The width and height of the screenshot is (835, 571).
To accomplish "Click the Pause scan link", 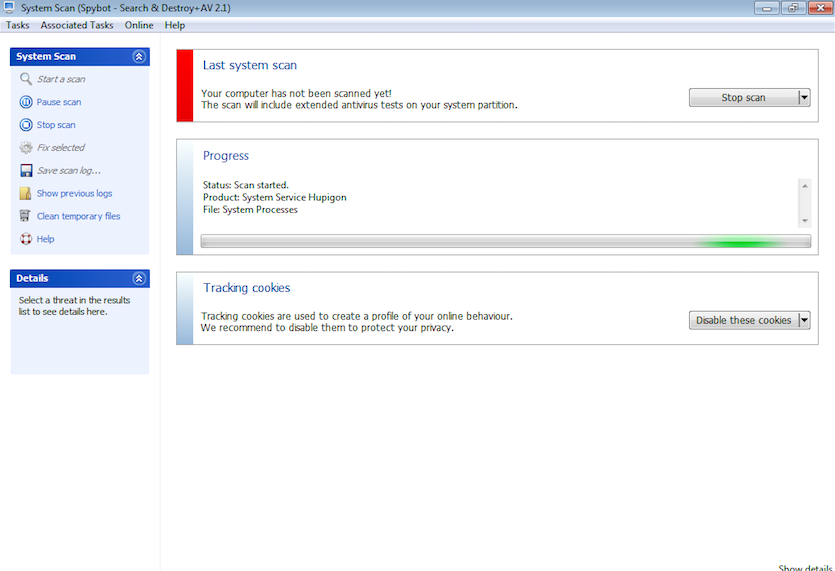I will pos(59,102).
